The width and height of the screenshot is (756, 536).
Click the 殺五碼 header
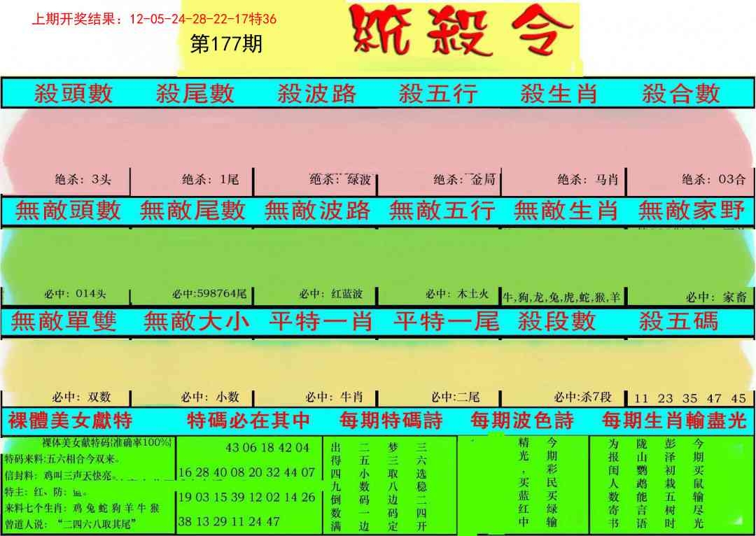(x=679, y=321)
